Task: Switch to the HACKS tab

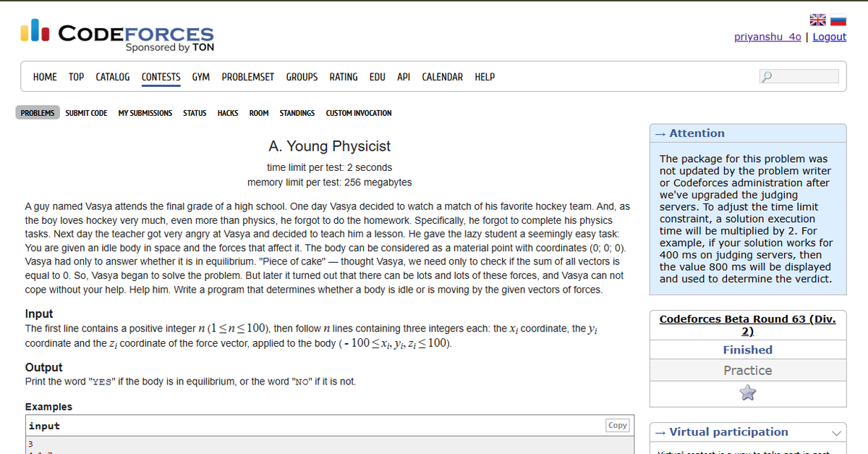Action: coord(228,113)
